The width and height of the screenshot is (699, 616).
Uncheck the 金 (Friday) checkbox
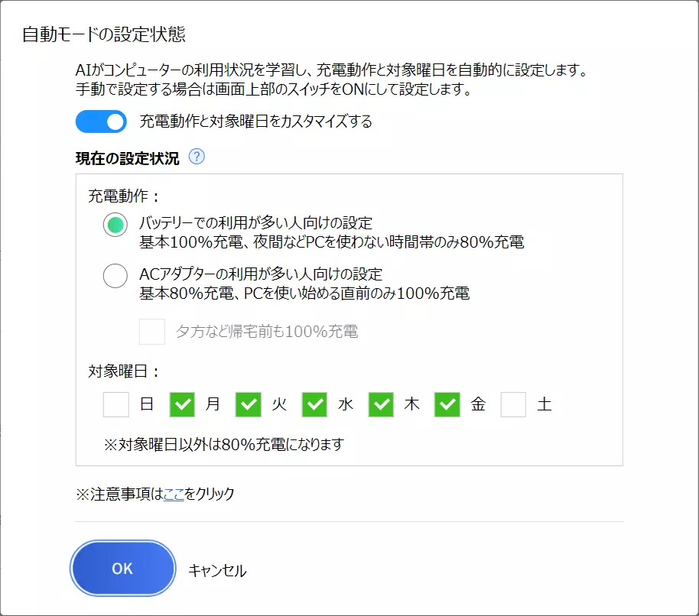pos(447,404)
